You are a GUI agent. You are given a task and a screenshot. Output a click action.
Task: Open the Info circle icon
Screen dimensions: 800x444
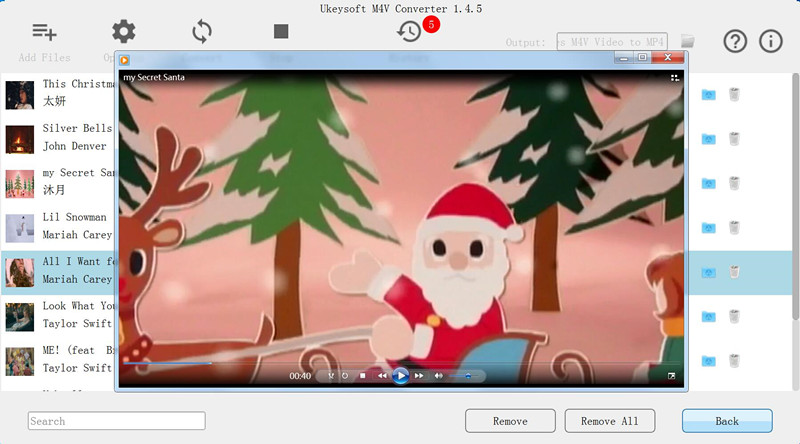point(770,41)
